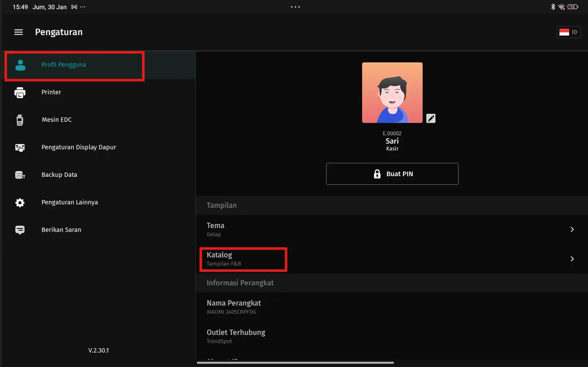Tap the three-dot handle at top center
The image size is (588, 367).
click(295, 7)
